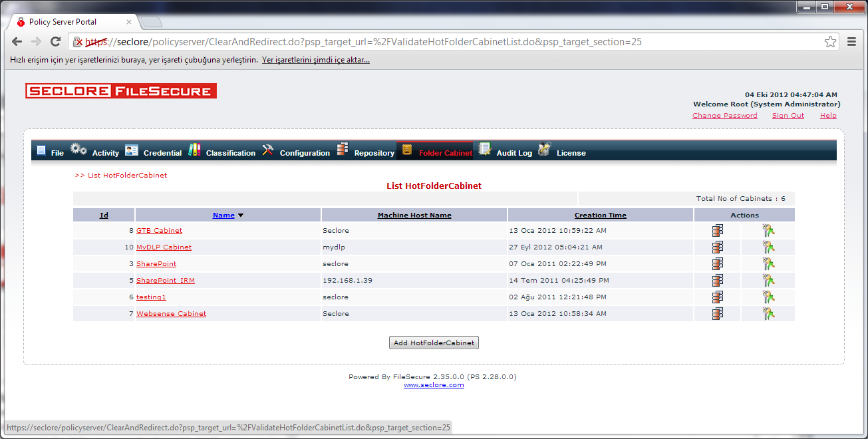Sort by Machine Host Name column
This screenshot has width=868, height=439.
(x=414, y=216)
